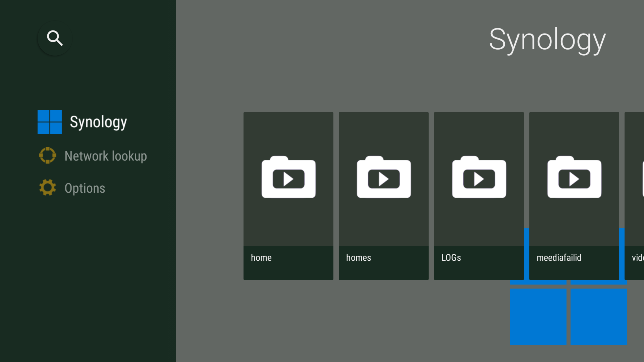Click the Network lookup icon

pyautogui.click(x=47, y=155)
